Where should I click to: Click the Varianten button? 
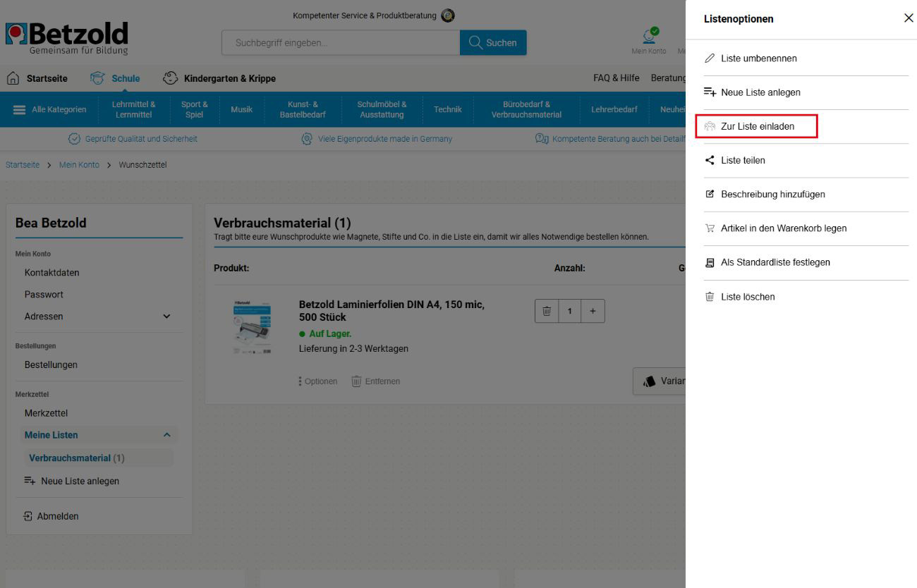tap(660, 381)
